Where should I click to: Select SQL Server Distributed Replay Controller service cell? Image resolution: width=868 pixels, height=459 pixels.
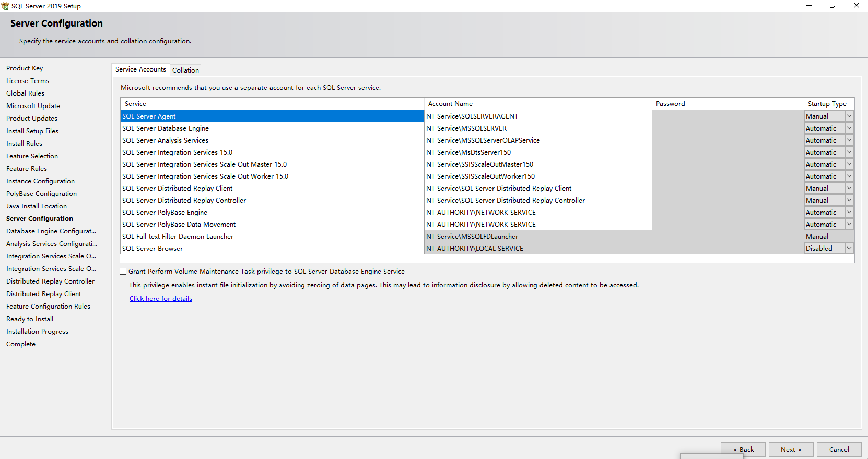click(272, 200)
